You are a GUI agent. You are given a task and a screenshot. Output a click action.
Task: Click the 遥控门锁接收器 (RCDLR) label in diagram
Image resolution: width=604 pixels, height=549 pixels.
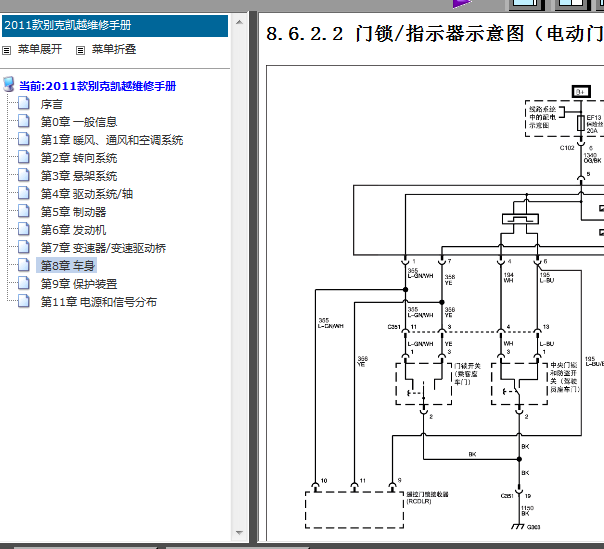point(428,498)
